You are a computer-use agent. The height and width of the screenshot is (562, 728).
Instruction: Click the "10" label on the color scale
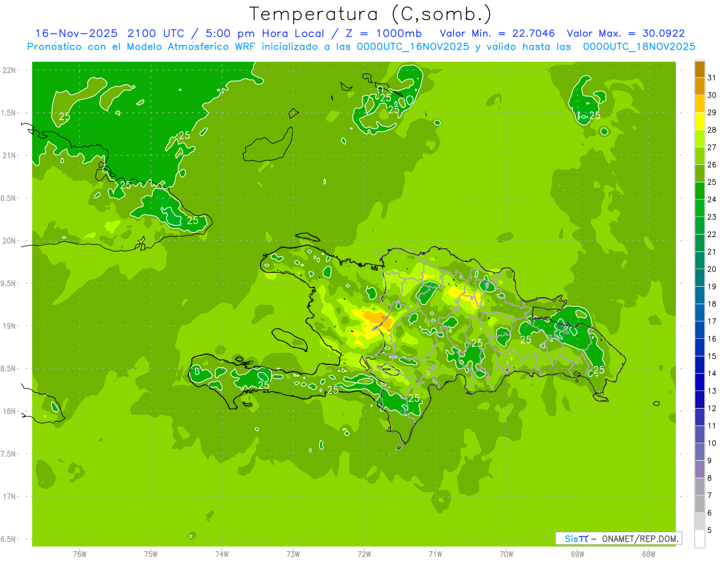[x=712, y=443]
